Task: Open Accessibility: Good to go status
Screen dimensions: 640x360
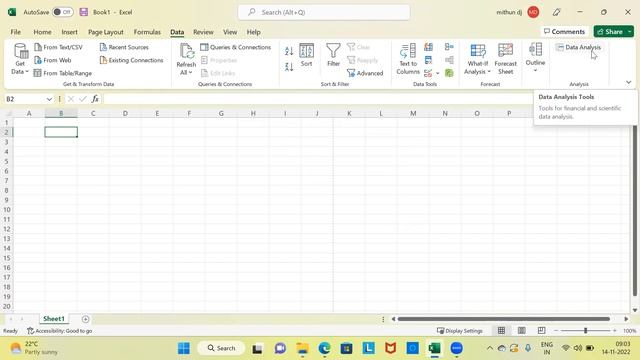Action: point(60,331)
